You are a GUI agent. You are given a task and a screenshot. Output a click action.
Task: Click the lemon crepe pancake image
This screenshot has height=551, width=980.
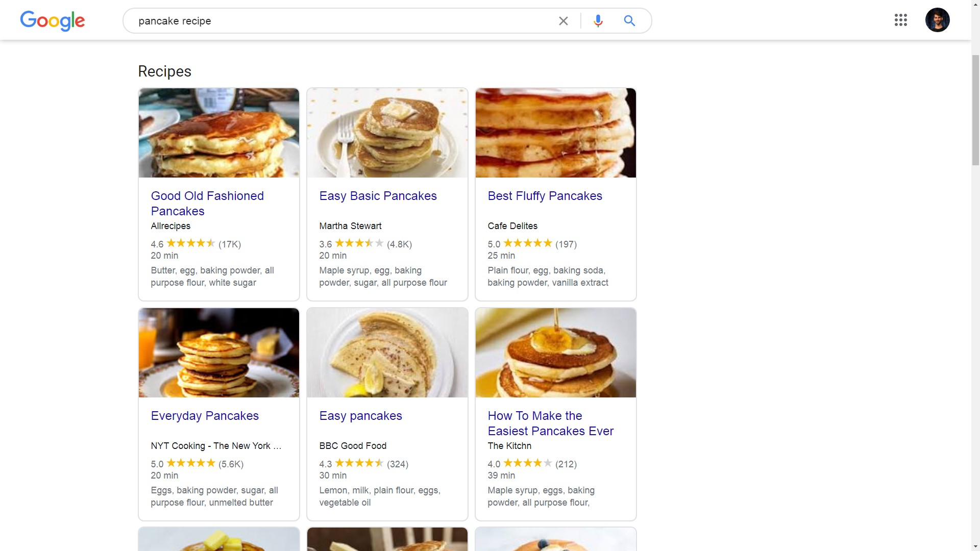(x=387, y=353)
